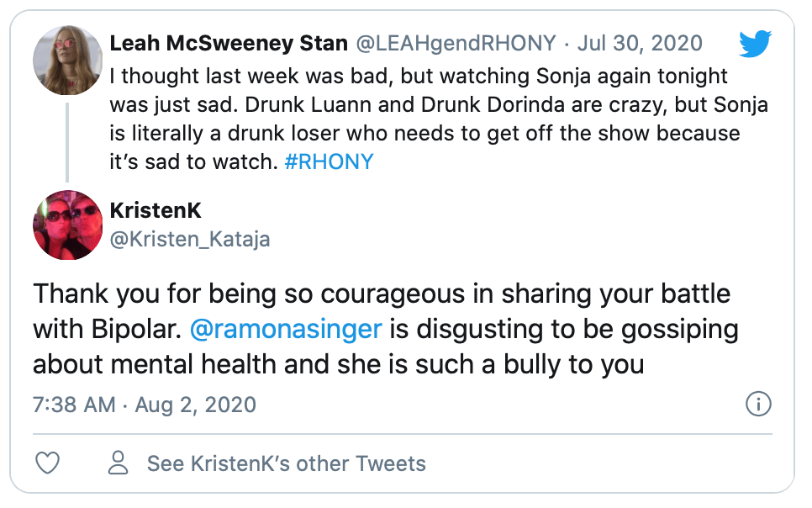Open the tweet info icon
Viewport: 812px width, 508px height.
pyautogui.click(x=758, y=405)
